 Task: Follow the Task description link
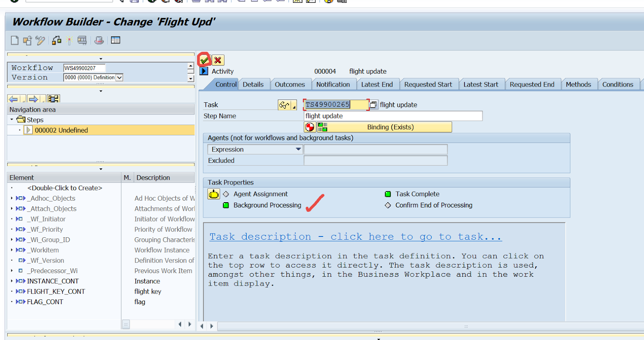coord(355,237)
